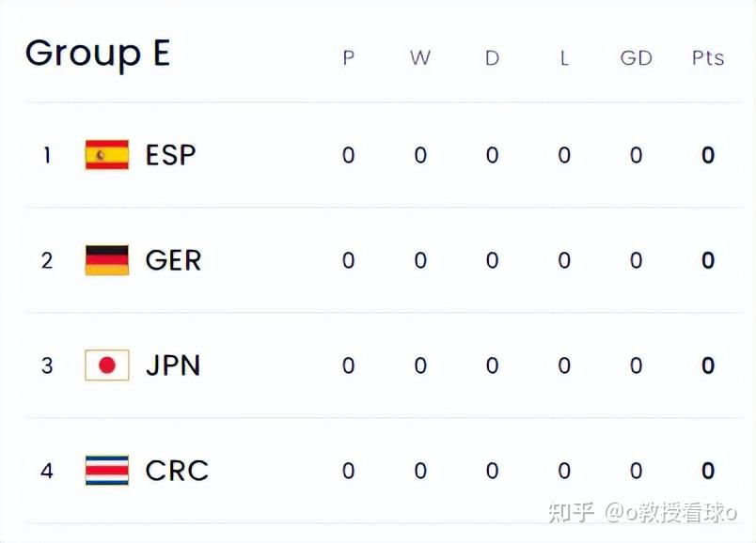Open the GER team entry
This screenshot has height=543, width=756.
[173, 260]
